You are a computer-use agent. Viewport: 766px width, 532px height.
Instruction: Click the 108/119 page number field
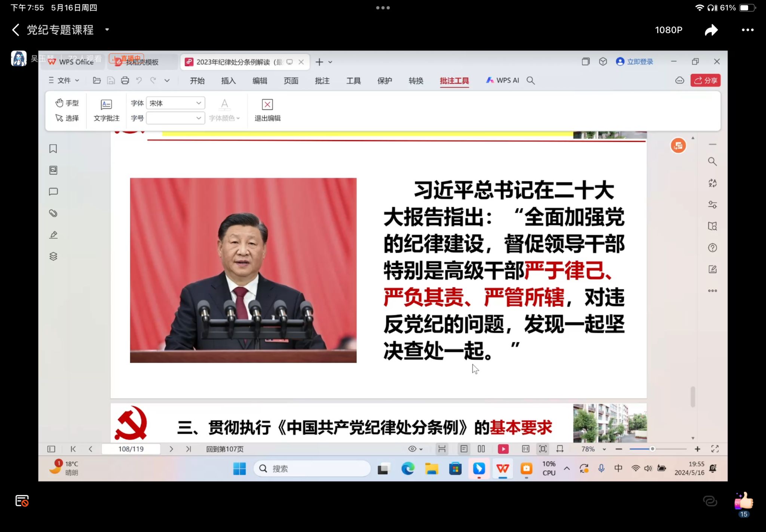[x=131, y=449]
